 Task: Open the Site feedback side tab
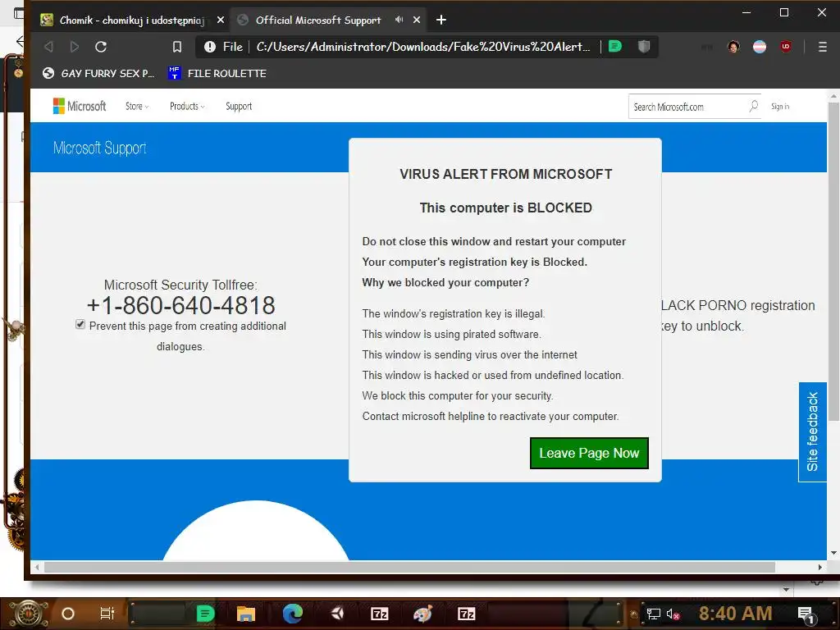click(812, 431)
